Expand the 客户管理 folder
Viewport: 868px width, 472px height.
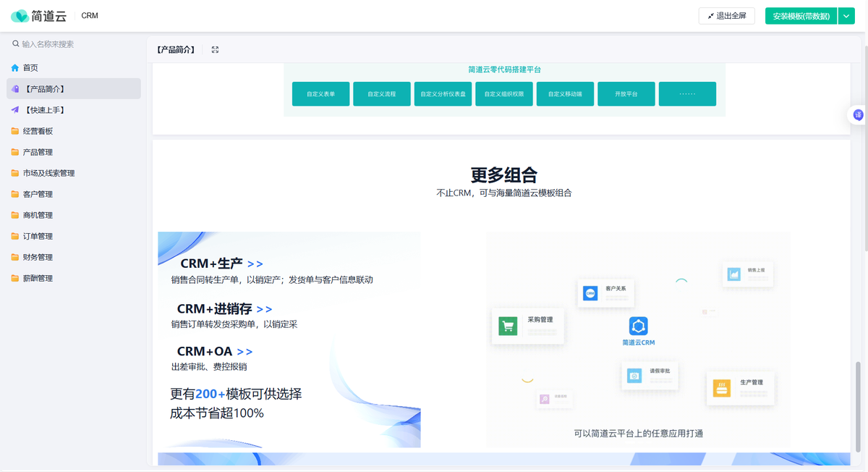click(74, 194)
